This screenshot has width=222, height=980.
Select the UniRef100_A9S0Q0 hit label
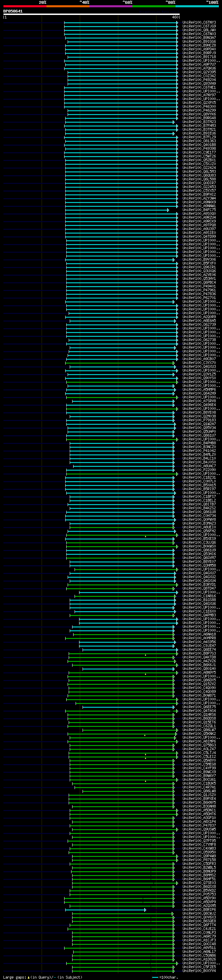pyautogui.click(x=199, y=214)
